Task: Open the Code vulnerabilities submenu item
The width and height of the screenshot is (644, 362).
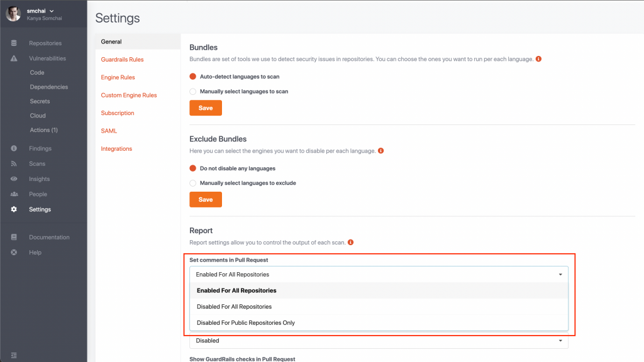Action: click(x=37, y=72)
